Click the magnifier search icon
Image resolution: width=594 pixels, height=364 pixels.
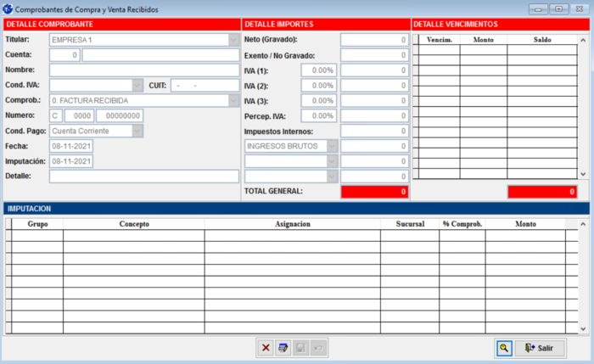tap(504, 348)
